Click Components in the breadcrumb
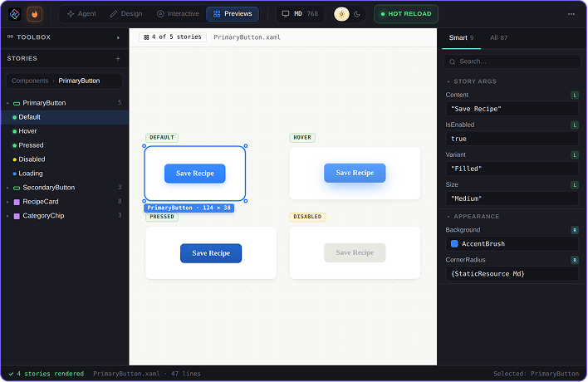This screenshot has height=382, width=588. [x=30, y=81]
